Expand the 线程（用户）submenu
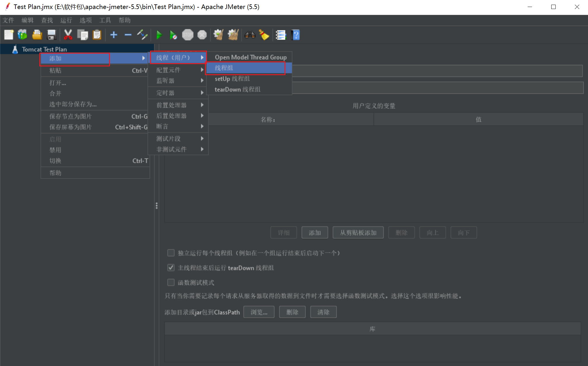 tap(178, 58)
